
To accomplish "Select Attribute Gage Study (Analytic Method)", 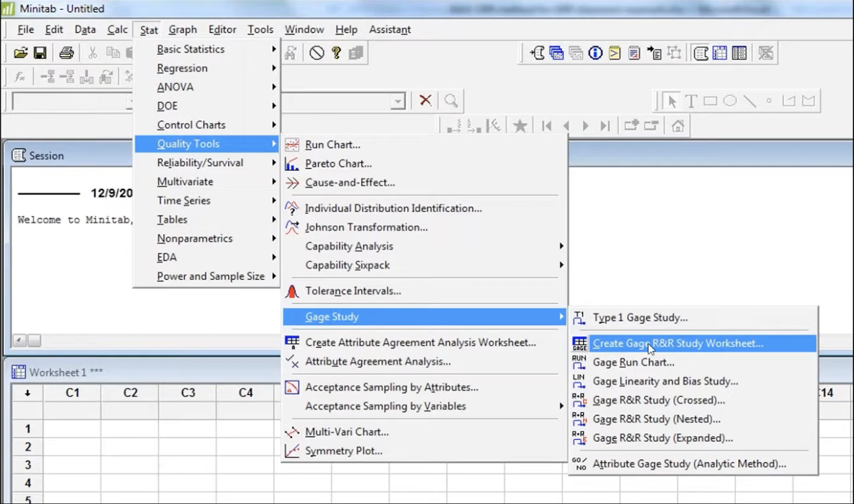I will [693, 464].
